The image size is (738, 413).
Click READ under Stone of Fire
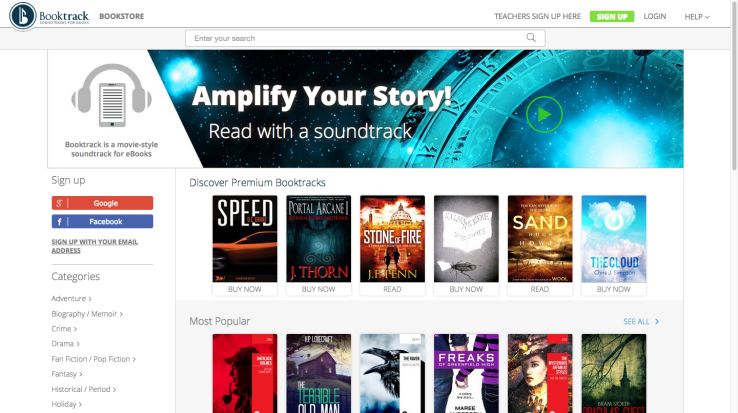click(x=392, y=289)
